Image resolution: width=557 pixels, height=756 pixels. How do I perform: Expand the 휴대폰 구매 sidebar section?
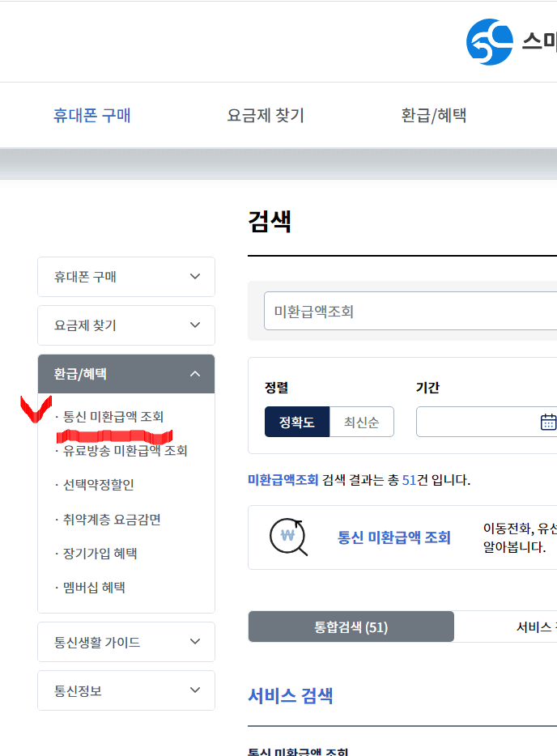click(x=125, y=276)
